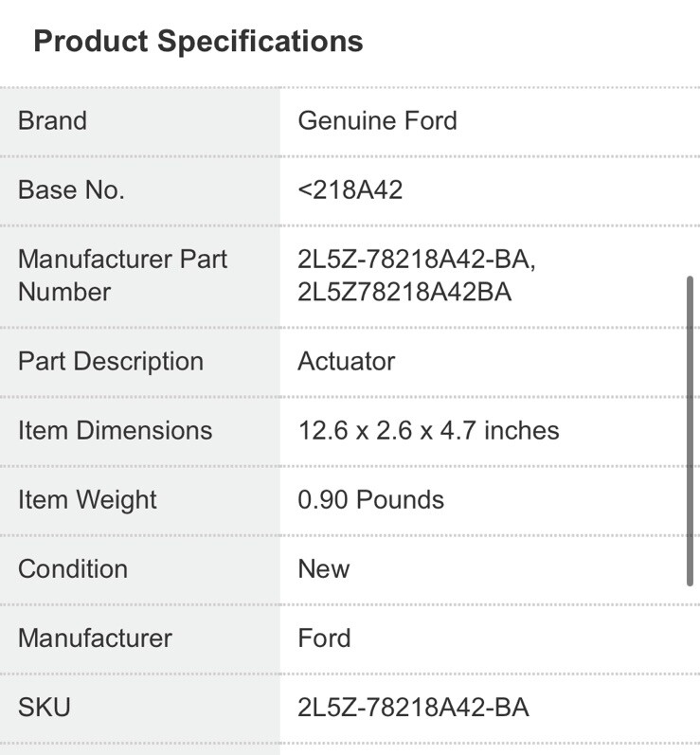The height and width of the screenshot is (755, 700).
Task: Click the <218A42 base number value
Action: 350,190
